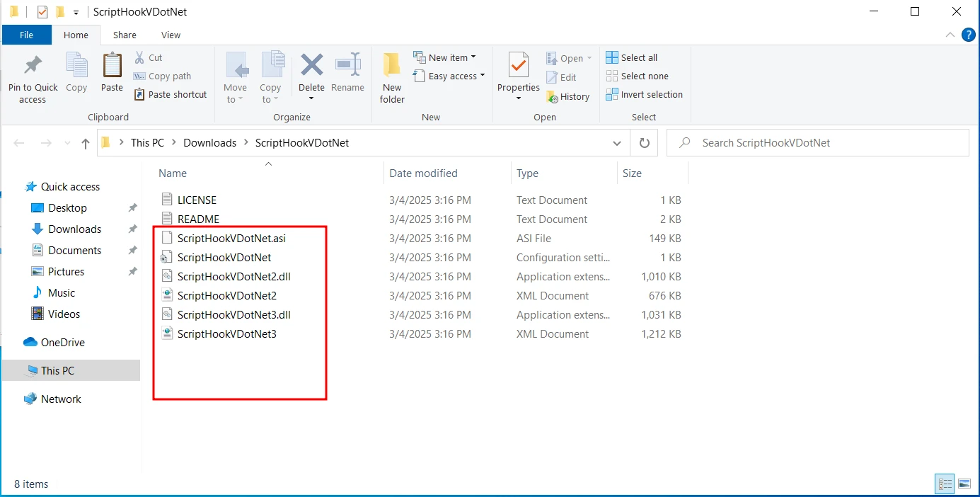Click the Forward navigation arrow
Screen dimensions: 980x497
point(46,143)
